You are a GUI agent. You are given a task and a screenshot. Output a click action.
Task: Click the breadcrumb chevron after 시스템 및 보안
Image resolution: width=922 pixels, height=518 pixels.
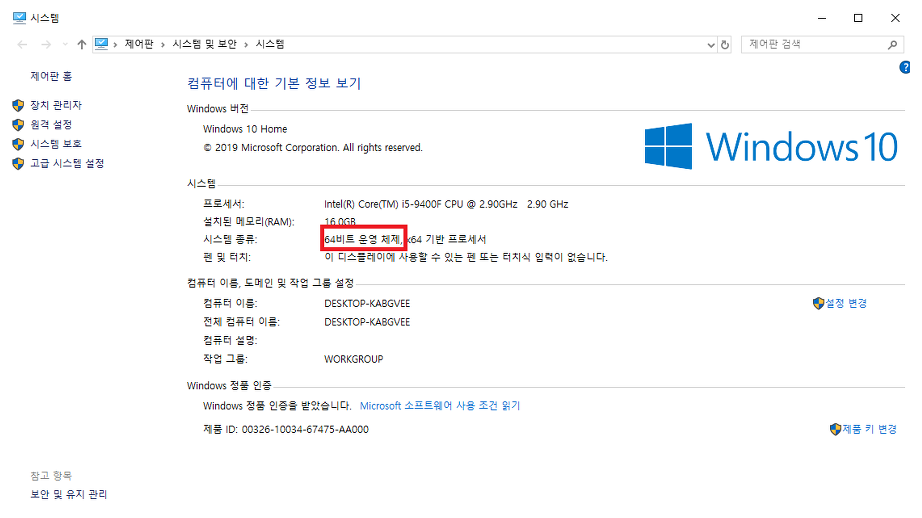pos(246,45)
